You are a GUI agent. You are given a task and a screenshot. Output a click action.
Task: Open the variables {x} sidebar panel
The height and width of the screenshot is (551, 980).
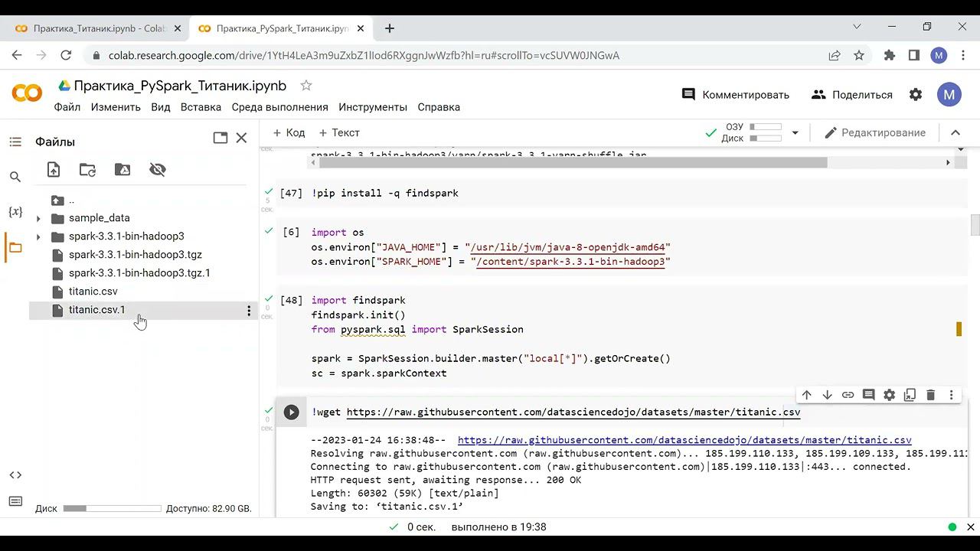[x=15, y=212]
